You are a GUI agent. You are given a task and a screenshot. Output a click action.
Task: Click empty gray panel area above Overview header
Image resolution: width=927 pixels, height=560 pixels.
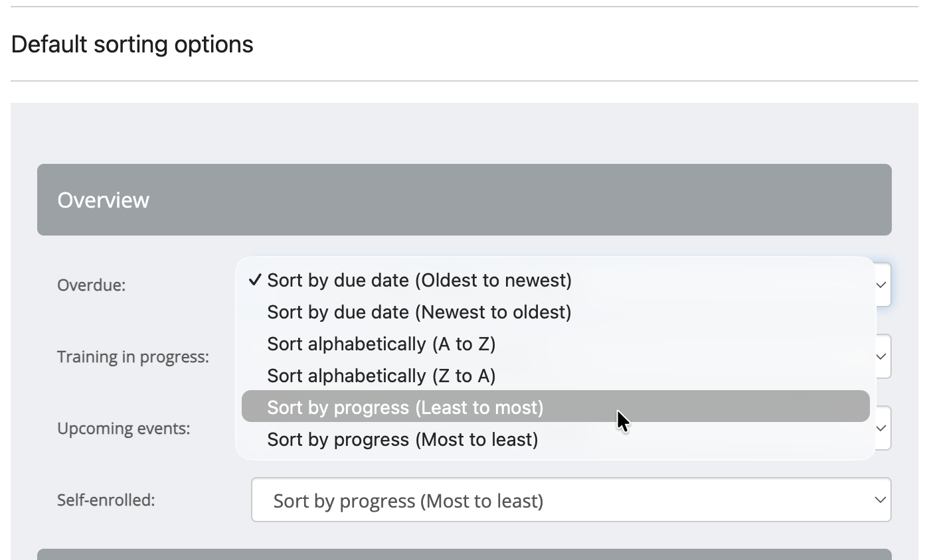[x=463, y=133]
